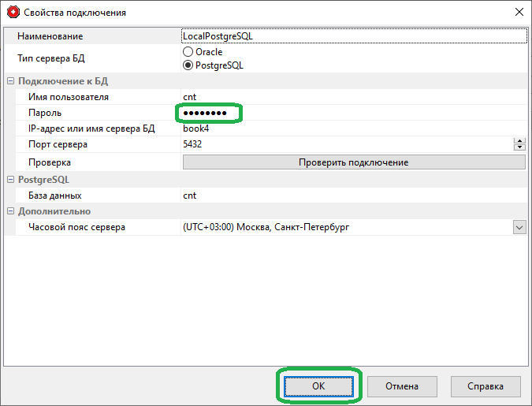The height and width of the screenshot is (406, 532).
Task: Select the PostgreSQL server type radio button
Action: click(x=188, y=65)
